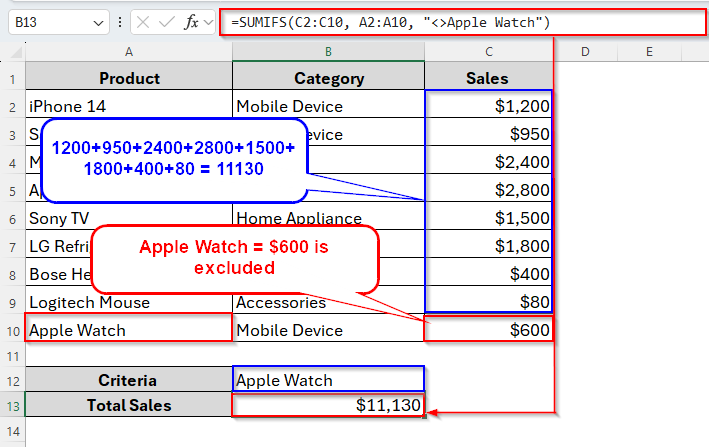Screen dimensions: 709x447
Task: Click the Select All corner triangle
Action: [x=13, y=51]
